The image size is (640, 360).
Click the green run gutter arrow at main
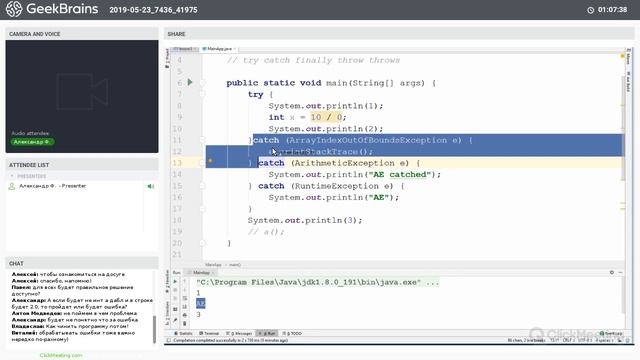pyautogui.click(x=190, y=82)
